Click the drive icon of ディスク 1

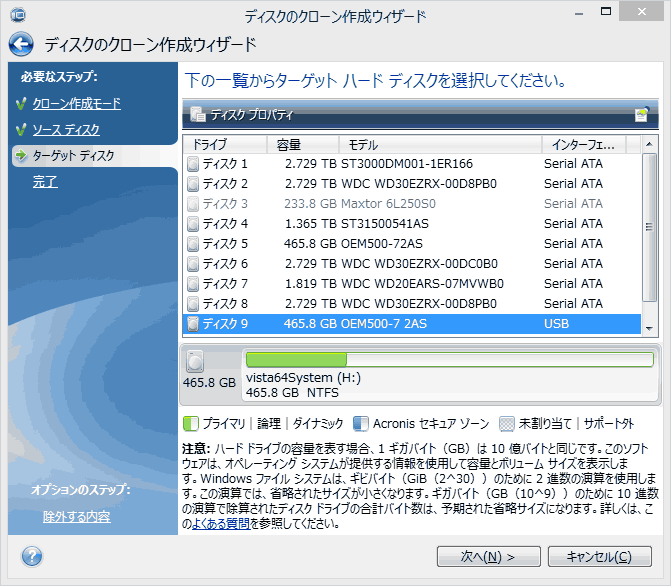(x=193, y=164)
